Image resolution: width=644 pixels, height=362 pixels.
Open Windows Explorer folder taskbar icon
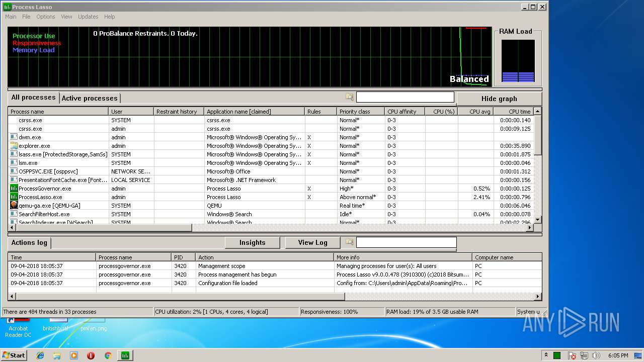(57, 355)
